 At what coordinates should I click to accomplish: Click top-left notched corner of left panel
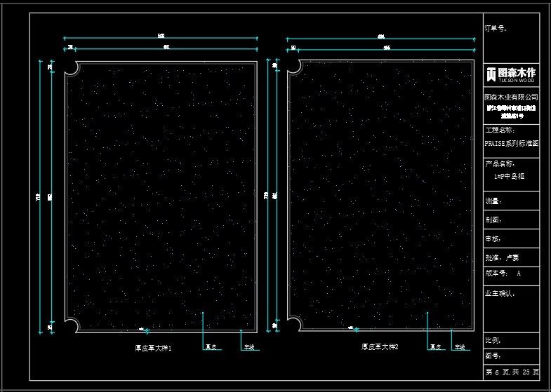point(72,67)
